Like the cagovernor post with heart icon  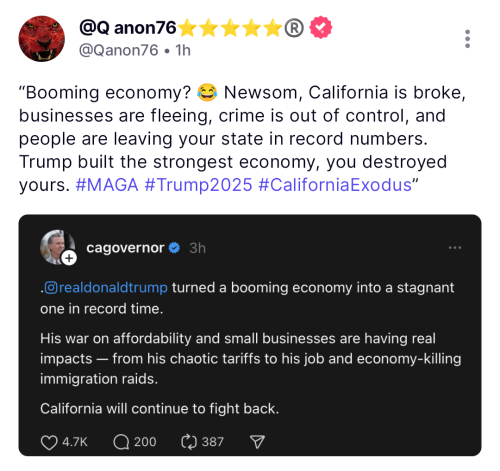(49, 442)
